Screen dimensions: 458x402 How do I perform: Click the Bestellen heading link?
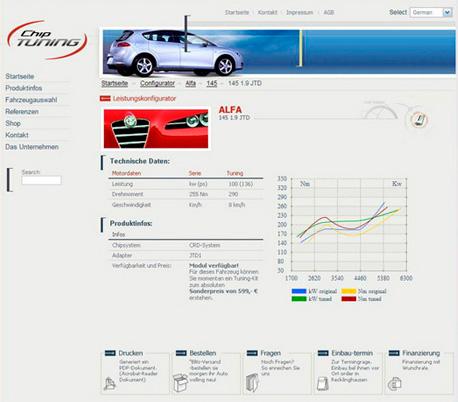point(203,353)
